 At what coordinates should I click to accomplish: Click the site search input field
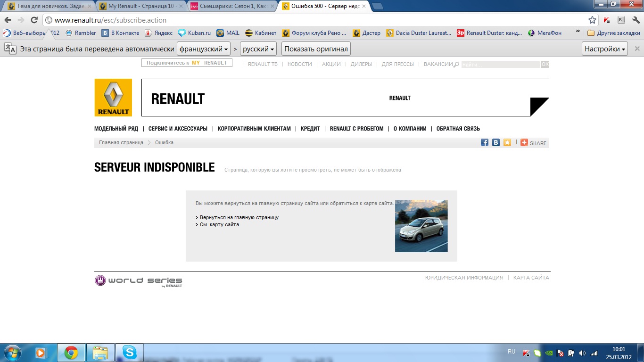(x=501, y=65)
